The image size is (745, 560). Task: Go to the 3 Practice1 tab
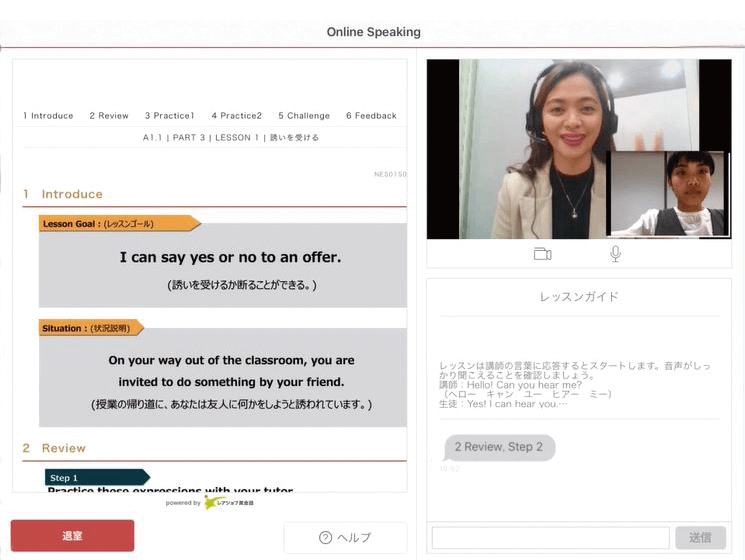170,115
